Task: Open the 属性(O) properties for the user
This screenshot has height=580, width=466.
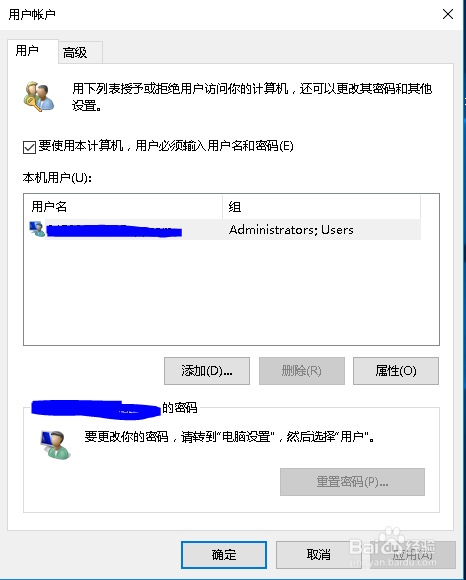Action: (396, 371)
